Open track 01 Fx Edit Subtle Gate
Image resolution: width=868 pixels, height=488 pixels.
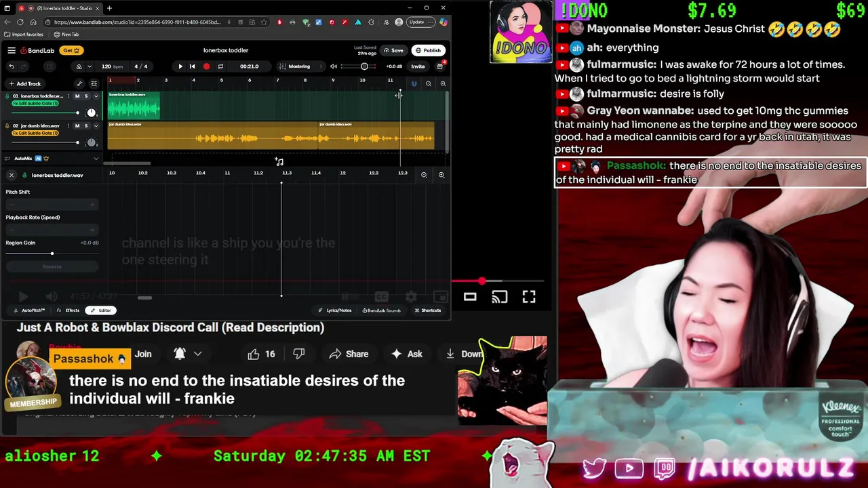click(35, 104)
